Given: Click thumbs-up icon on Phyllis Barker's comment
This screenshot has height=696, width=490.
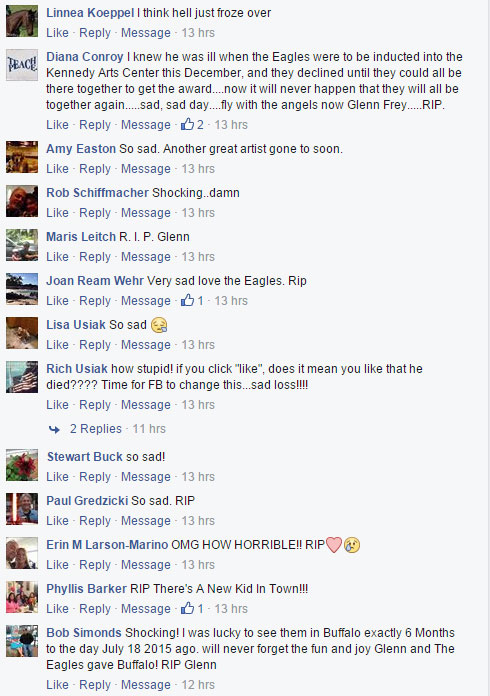Looking at the screenshot, I should click(x=187, y=608).
